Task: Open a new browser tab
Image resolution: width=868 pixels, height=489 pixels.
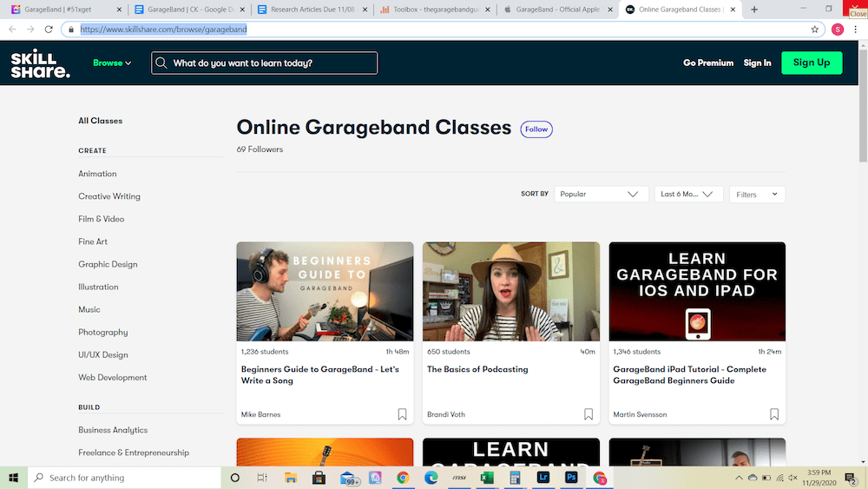Action: coord(754,10)
